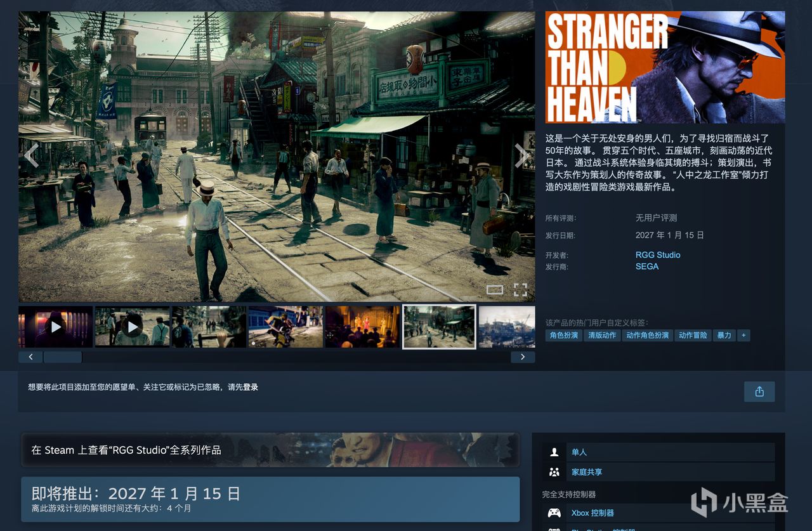Click the 该产品的热门用户自定义标签 heading
Screen dimensions: 812x531
[x=597, y=322]
